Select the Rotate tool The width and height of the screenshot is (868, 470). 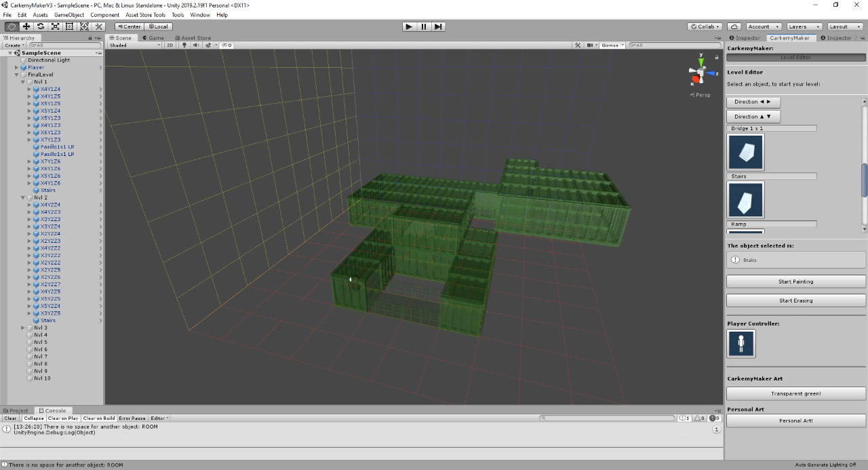(41, 26)
